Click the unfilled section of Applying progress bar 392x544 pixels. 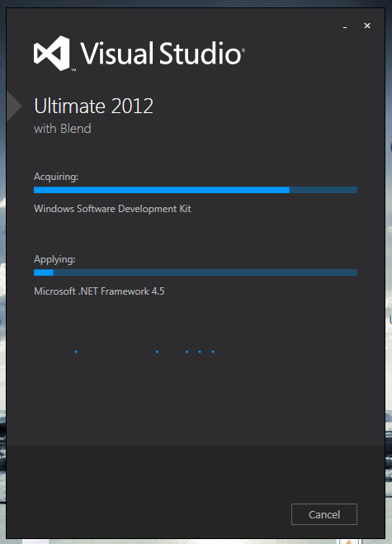point(205,272)
